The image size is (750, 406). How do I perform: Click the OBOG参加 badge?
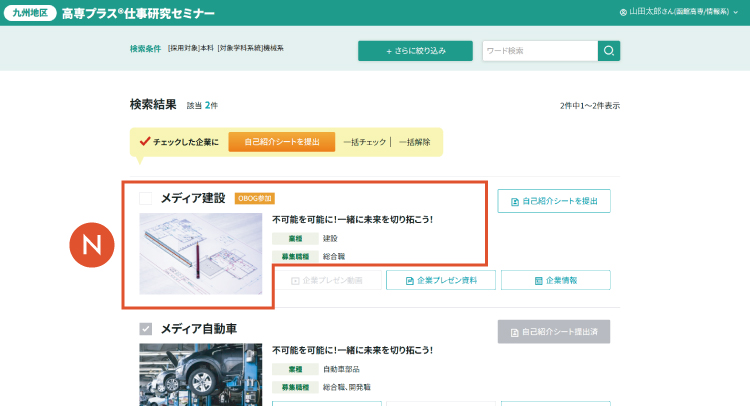tap(254, 198)
